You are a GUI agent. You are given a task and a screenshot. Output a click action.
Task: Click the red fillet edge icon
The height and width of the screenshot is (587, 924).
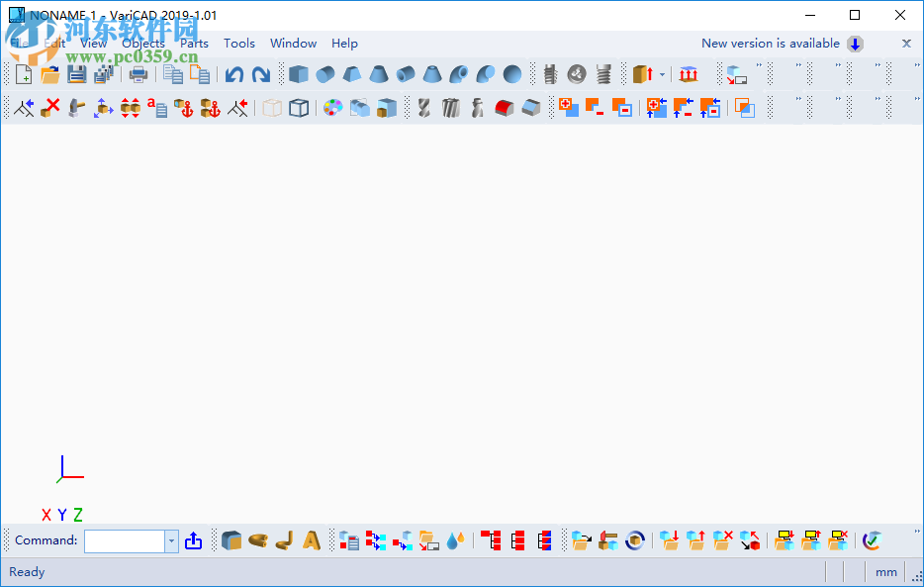click(x=504, y=108)
